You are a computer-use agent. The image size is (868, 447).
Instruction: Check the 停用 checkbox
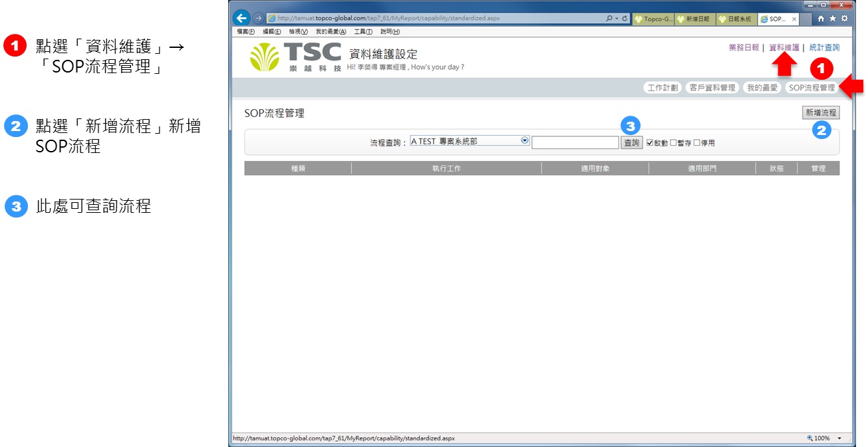coord(696,143)
